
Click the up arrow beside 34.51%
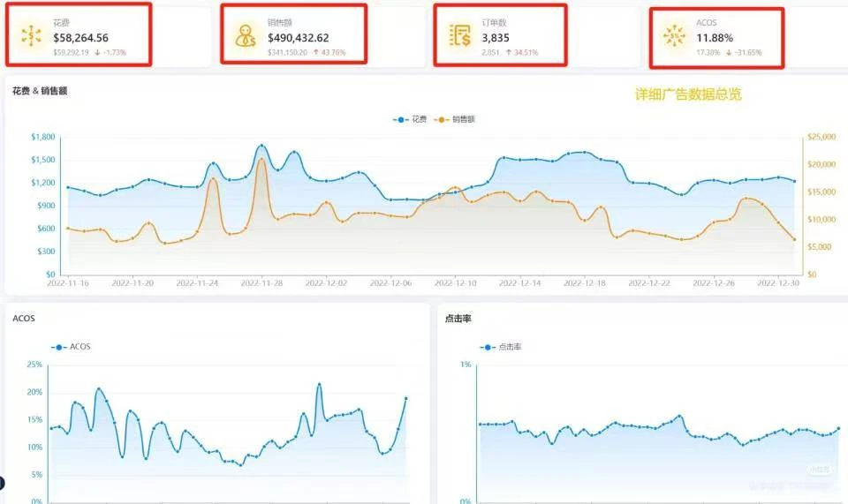point(509,53)
